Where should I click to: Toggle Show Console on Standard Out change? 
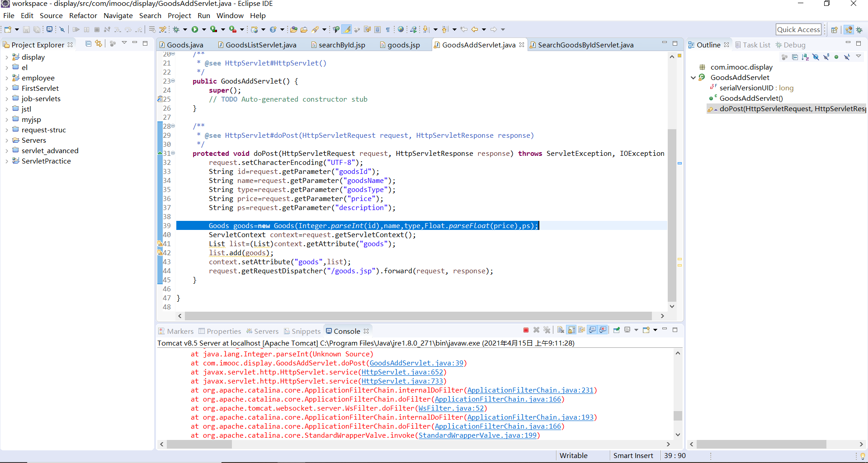tap(592, 330)
